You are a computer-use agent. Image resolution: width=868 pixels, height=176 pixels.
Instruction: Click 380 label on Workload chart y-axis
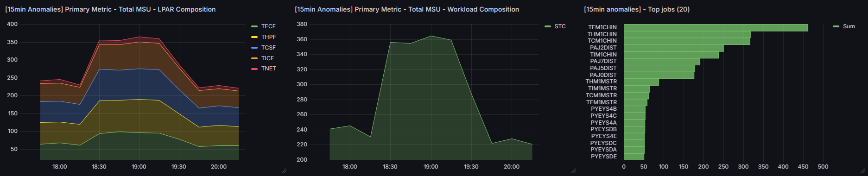pos(302,24)
